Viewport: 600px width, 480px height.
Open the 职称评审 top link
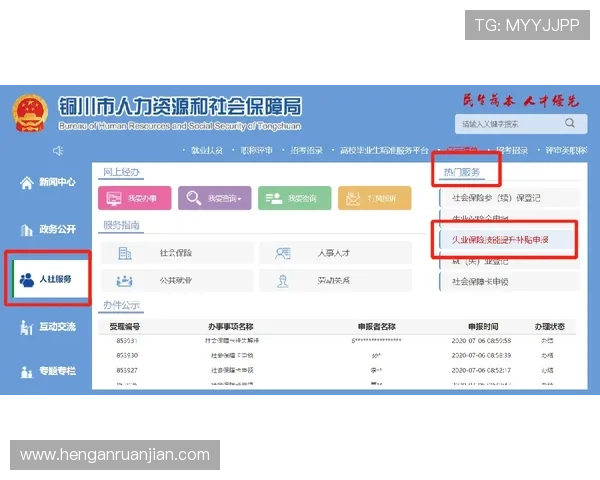pos(256,150)
